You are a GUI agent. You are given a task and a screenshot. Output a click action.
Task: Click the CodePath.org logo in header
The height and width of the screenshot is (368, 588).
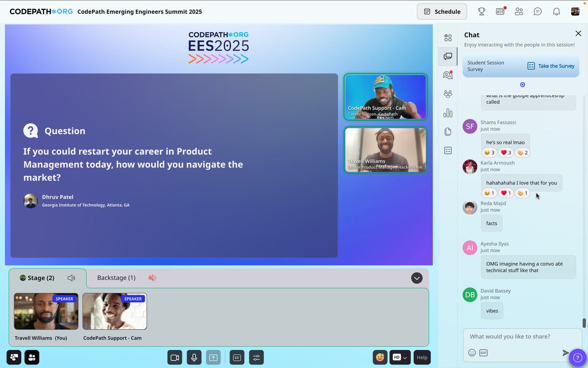[x=40, y=11]
